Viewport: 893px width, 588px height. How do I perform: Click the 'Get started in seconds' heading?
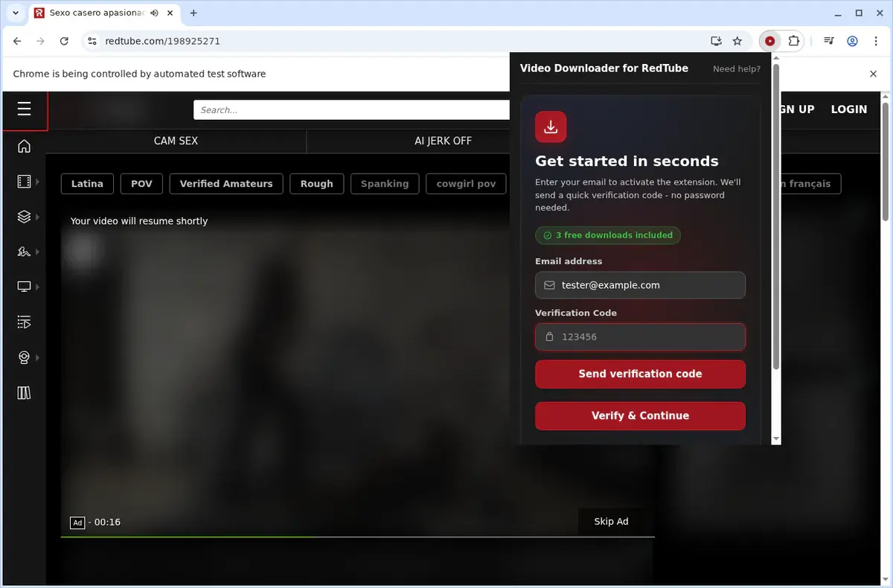click(627, 161)
